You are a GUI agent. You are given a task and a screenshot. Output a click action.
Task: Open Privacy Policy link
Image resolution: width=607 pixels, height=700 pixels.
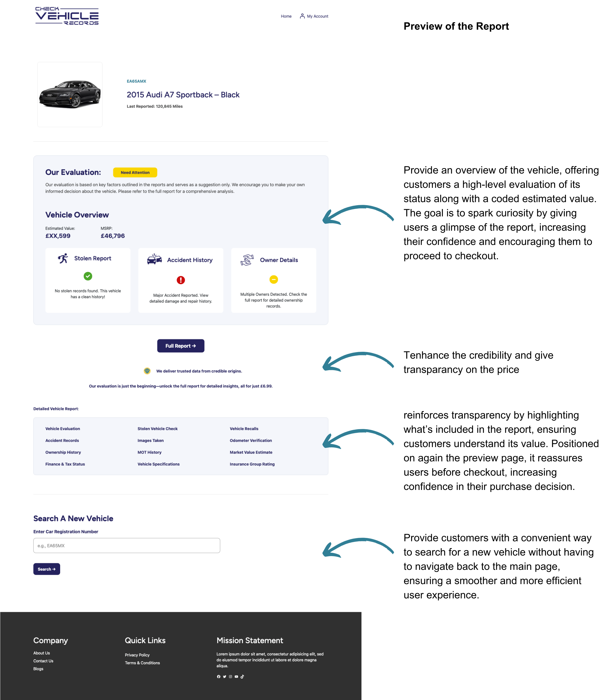(137, 655)
